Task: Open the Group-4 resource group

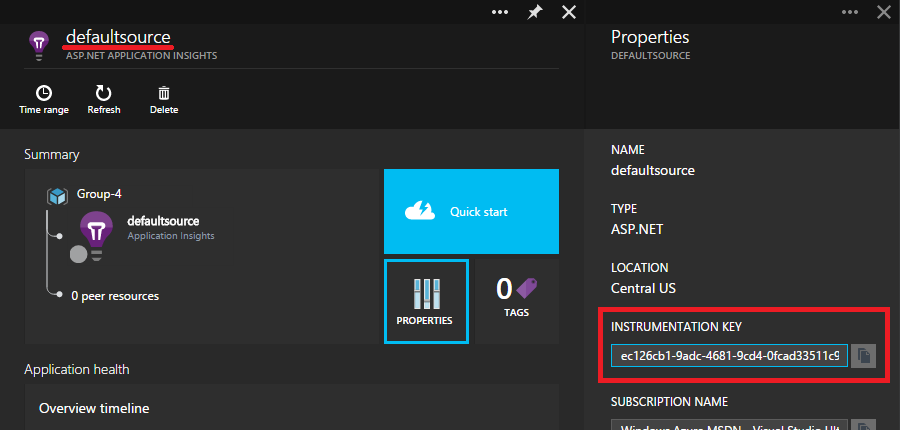Action: coord(99,194)
